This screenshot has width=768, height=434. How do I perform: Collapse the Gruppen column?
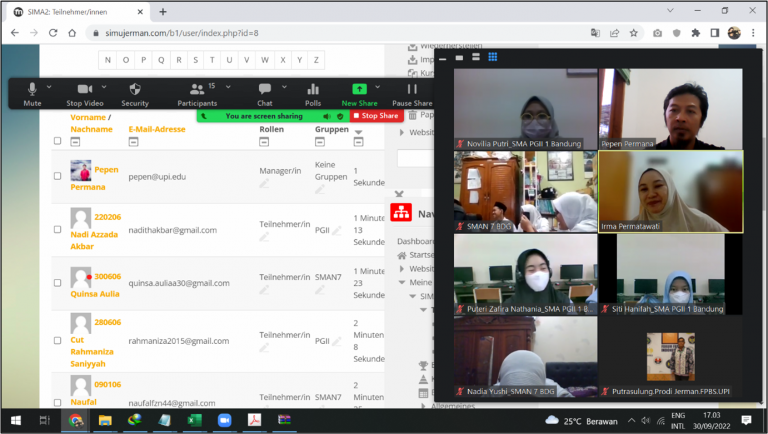pyautogui.click(x=320, y=142)
